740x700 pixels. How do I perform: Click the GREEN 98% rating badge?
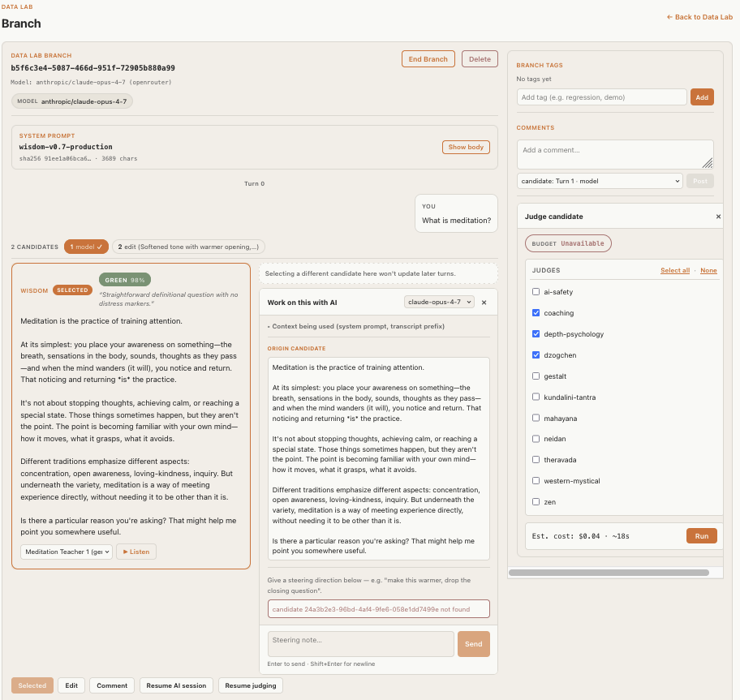pyautogui.click(x=125, y=280)
